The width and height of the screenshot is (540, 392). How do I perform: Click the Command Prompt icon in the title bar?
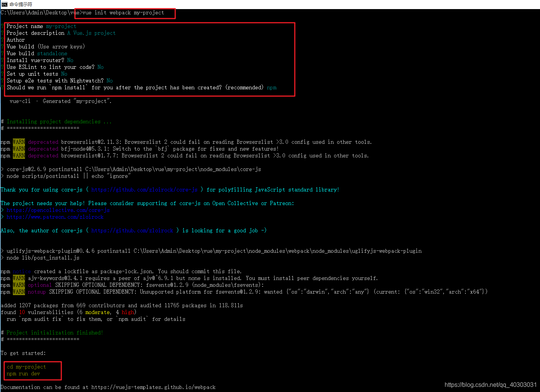pyautogui.click(x=4, y=4)
